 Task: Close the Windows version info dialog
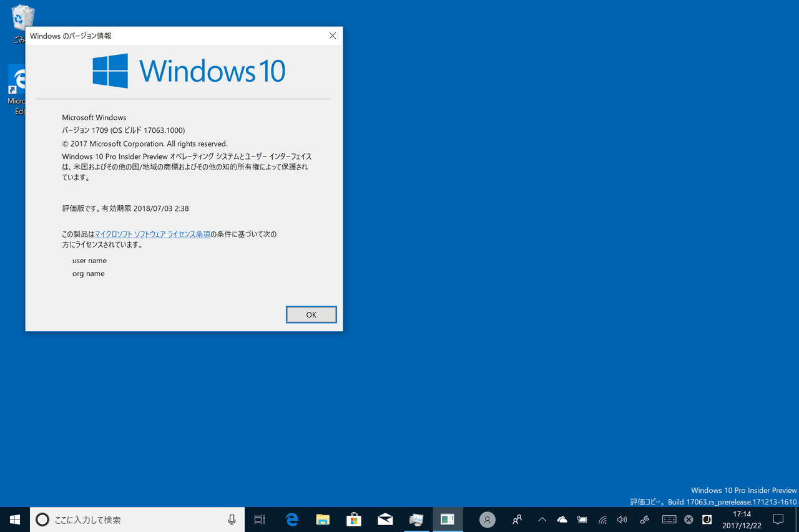(333, 36)
